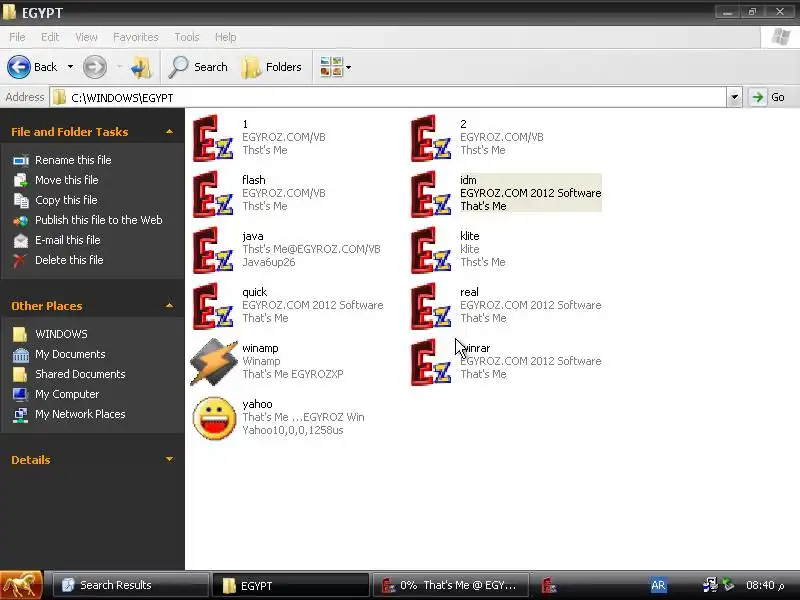Screen dimensions: 800x600
Task: Switch to Search Results taskbar window
Action: pyautogui.click(x=131, y=585)
